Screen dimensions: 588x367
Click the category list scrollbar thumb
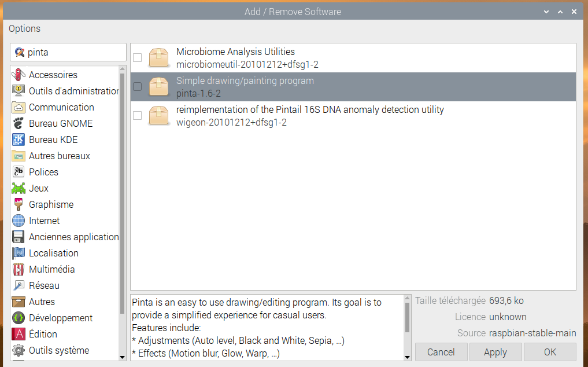tap(122, 193)
